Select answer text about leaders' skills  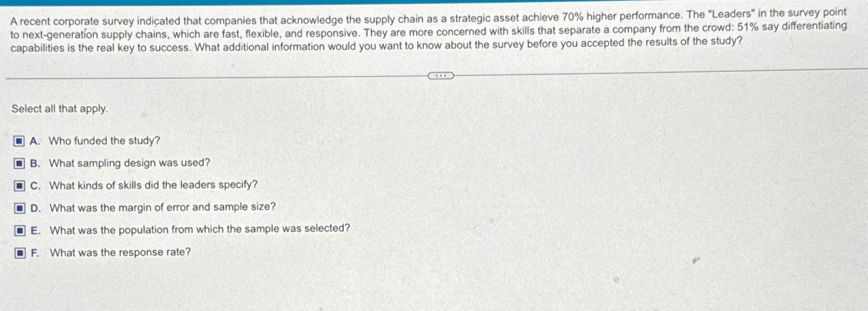click(x=153, y=185)
